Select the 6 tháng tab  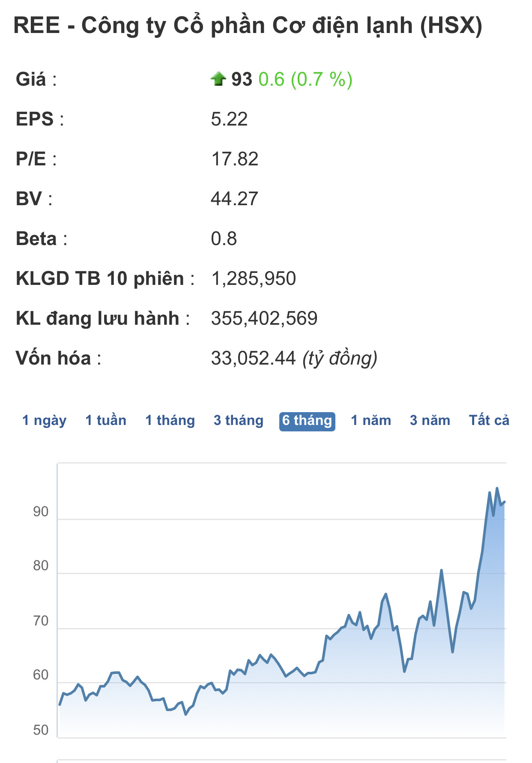(x=307, y=421)
